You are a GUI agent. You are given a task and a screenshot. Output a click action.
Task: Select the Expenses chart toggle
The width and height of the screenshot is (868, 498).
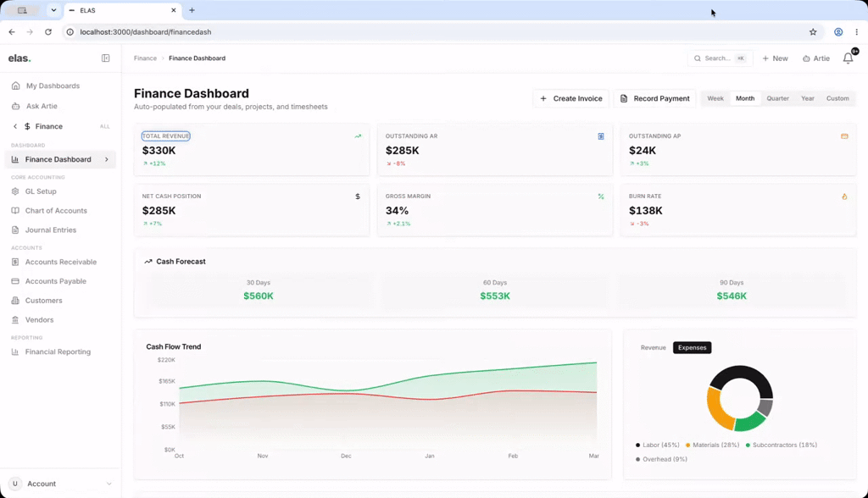(x=692, y=347)
